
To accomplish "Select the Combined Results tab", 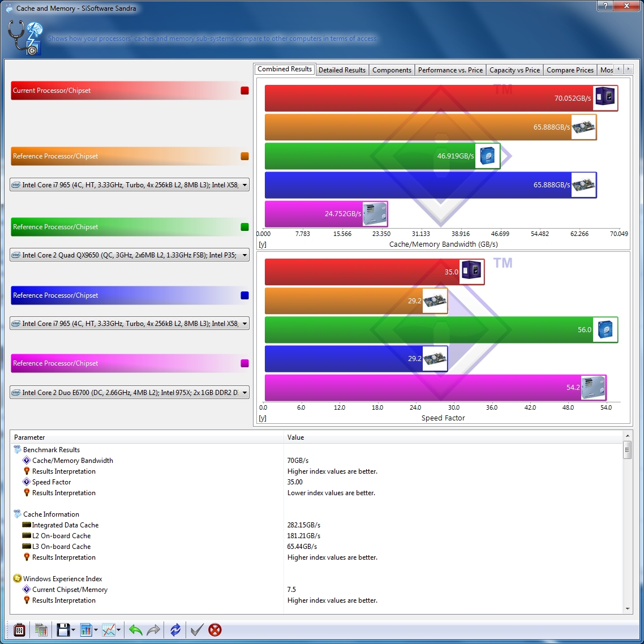I will 285,69.
